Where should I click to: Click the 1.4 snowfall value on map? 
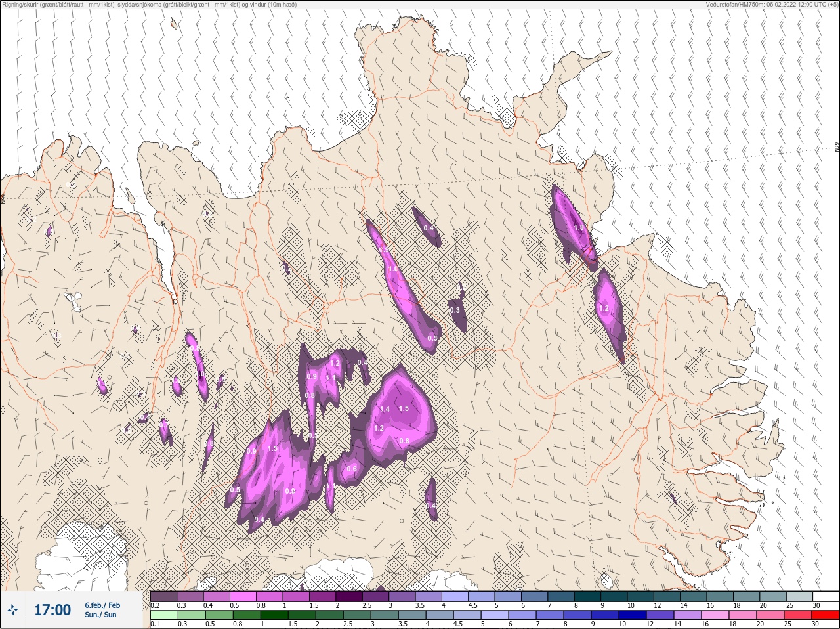pyautogui.click(x=385, y=409)
